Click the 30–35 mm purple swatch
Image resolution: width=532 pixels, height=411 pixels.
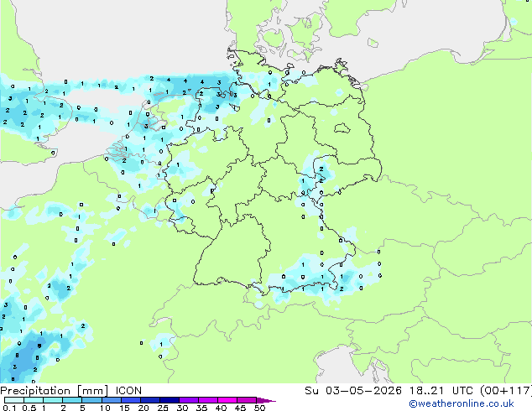(x=189, y=400)
